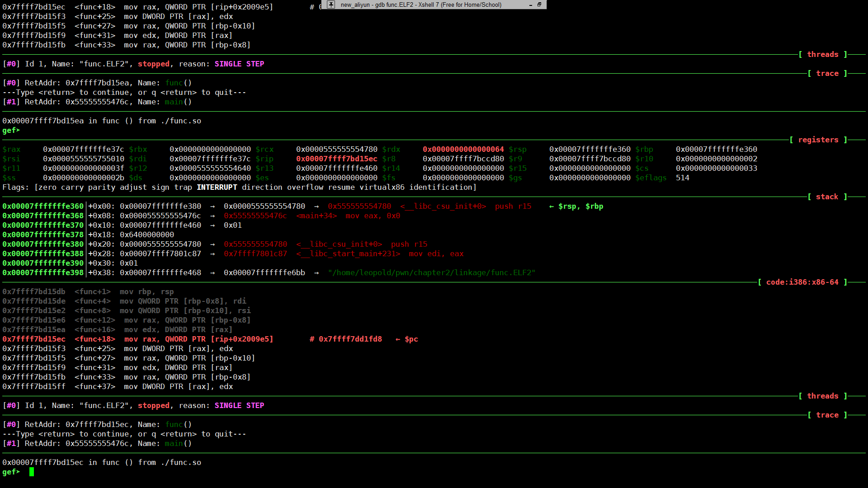
Task: Click the upper trace section header
Action: 827,73
